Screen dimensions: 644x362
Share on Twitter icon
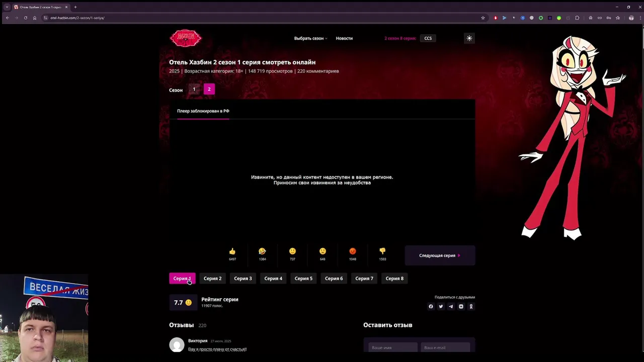point(441,307)
